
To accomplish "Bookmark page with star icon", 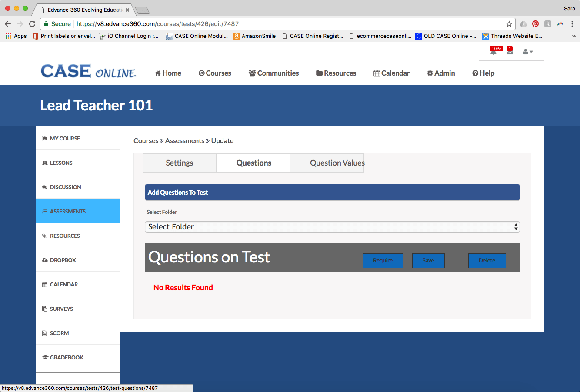I will pyautogui.click(x=509, y=24).
